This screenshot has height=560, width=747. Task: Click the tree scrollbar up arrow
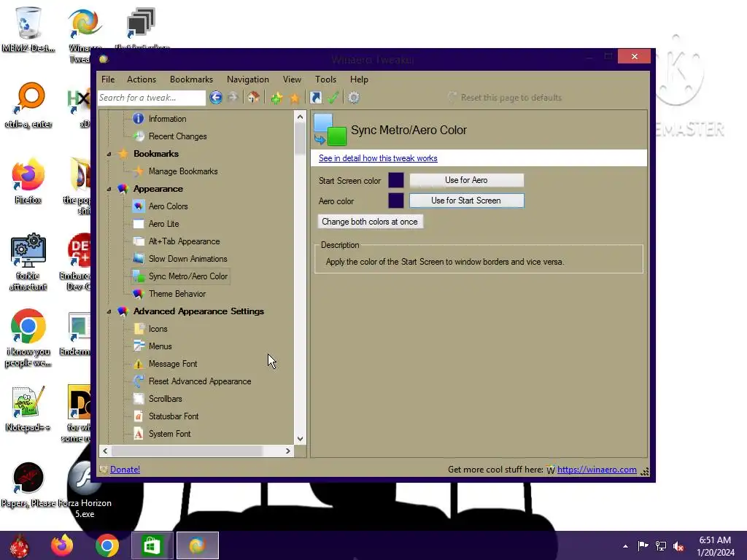pyautogui.click(x=300, y=117)
